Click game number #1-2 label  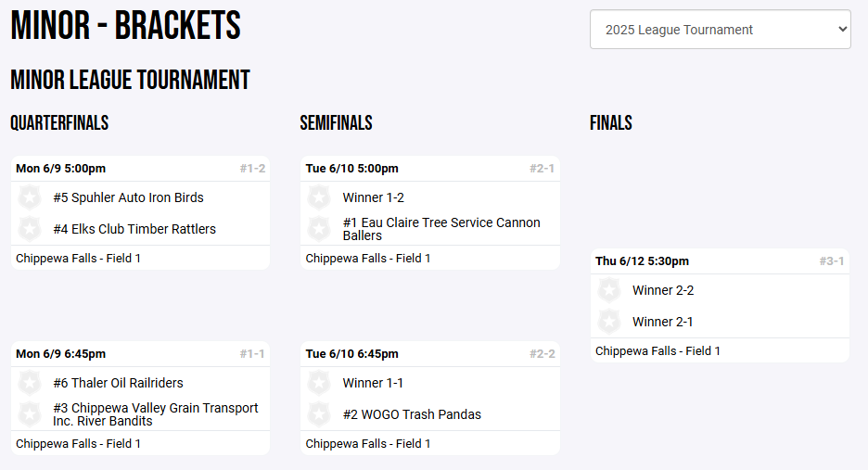(252, 169)
